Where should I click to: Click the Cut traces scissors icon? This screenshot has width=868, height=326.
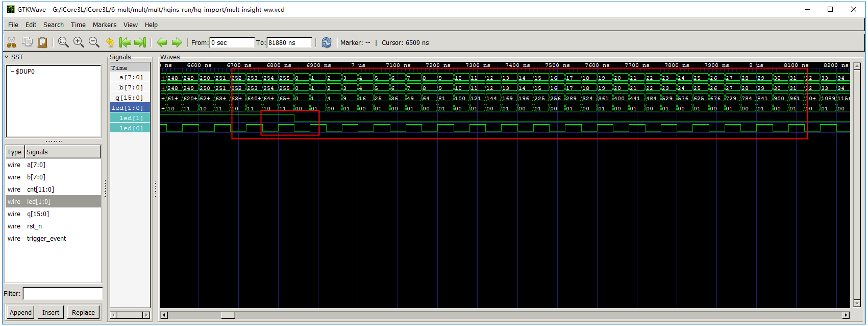11,42
